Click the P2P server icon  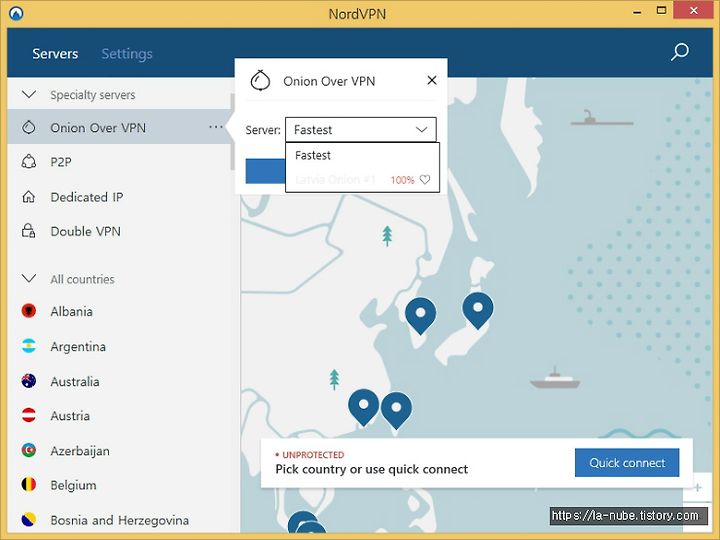tap(28, 162)
